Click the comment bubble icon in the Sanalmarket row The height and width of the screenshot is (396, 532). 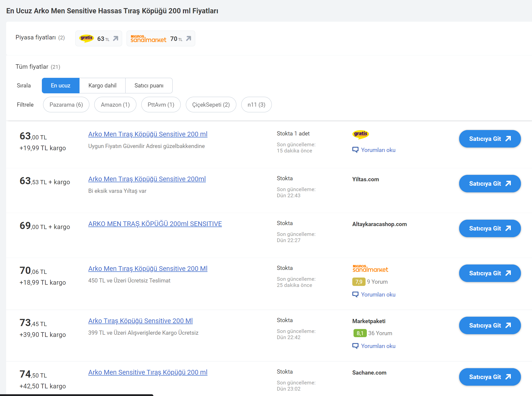[x=355, y=294]
